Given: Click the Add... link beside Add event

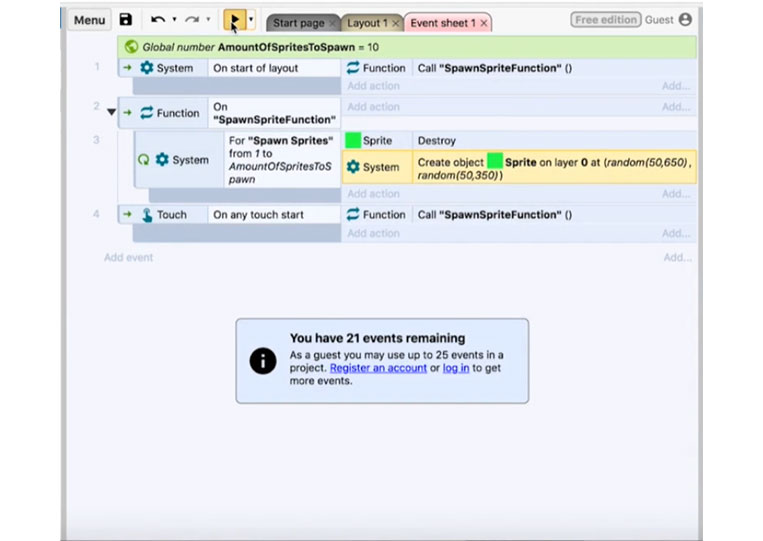Looking at the screenshot, I should pyautogui.click(x=677, y=257).
